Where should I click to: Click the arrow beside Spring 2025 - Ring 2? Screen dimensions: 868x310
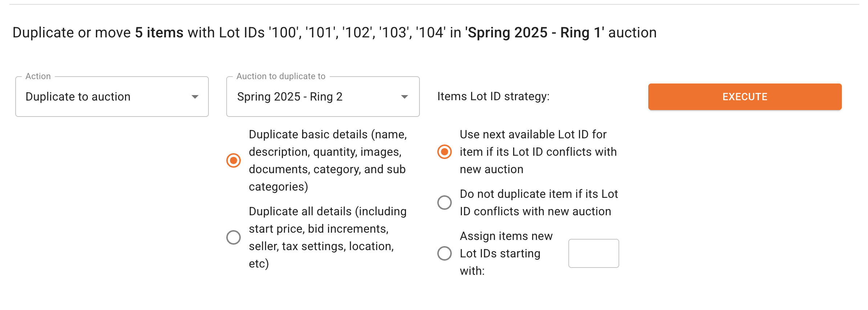405,97
